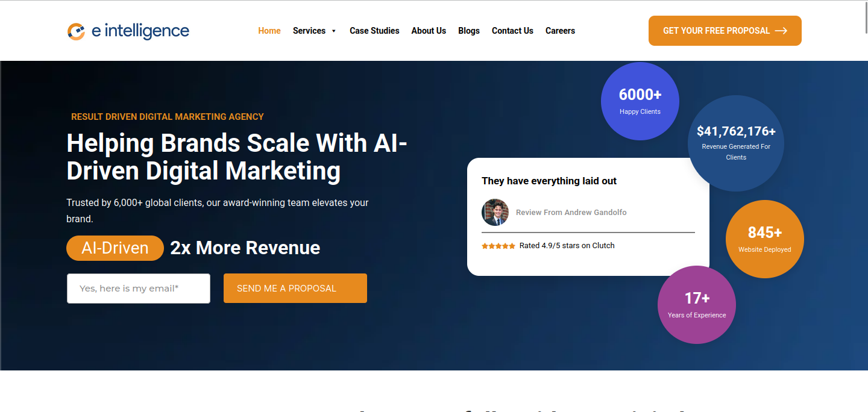The image size is (868, 412).
Task: Visit the Careers page
Action: (560, 31)
